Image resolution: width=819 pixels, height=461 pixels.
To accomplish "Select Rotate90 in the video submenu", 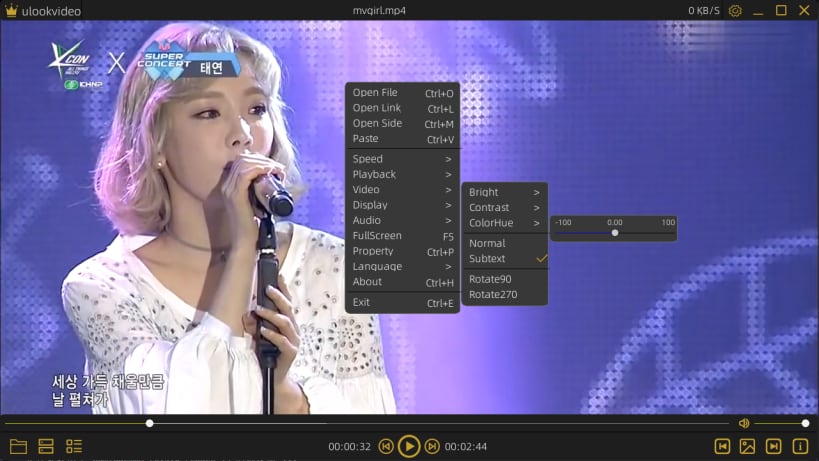I will pos(505,279).
